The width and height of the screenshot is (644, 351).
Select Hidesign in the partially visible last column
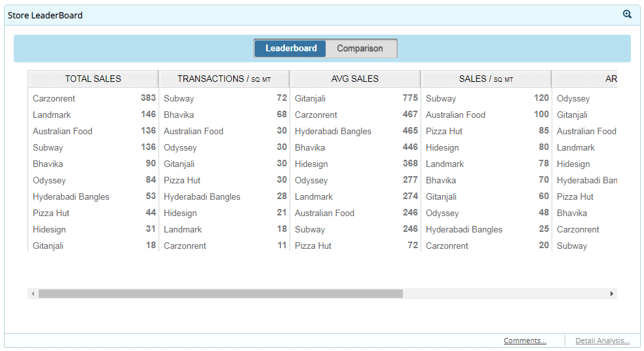coord(573,164)
